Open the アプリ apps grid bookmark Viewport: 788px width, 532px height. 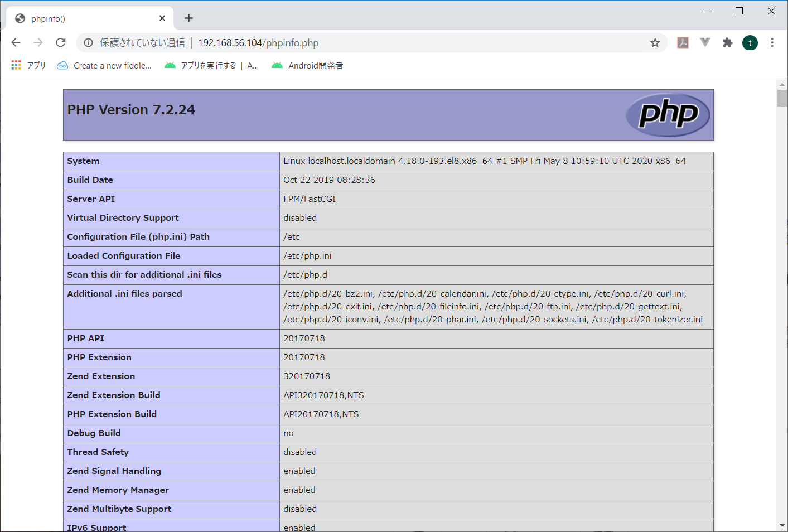(x=28, y=65)
